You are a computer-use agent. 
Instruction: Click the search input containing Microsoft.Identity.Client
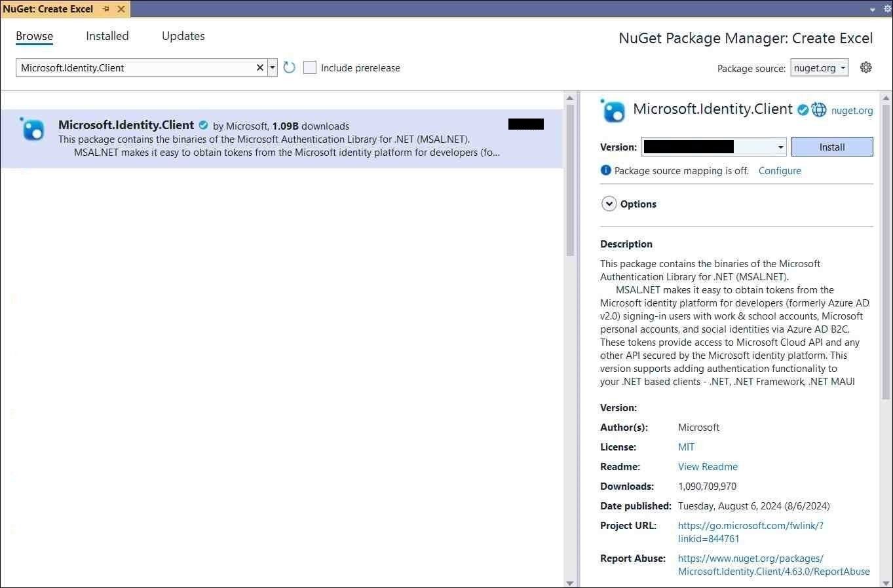coord(136,67)
